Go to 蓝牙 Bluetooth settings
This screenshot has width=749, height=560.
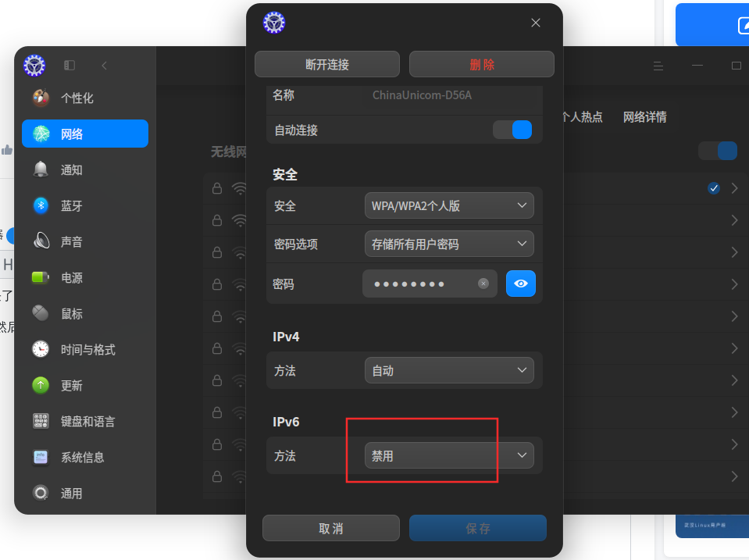pos(85,205)
